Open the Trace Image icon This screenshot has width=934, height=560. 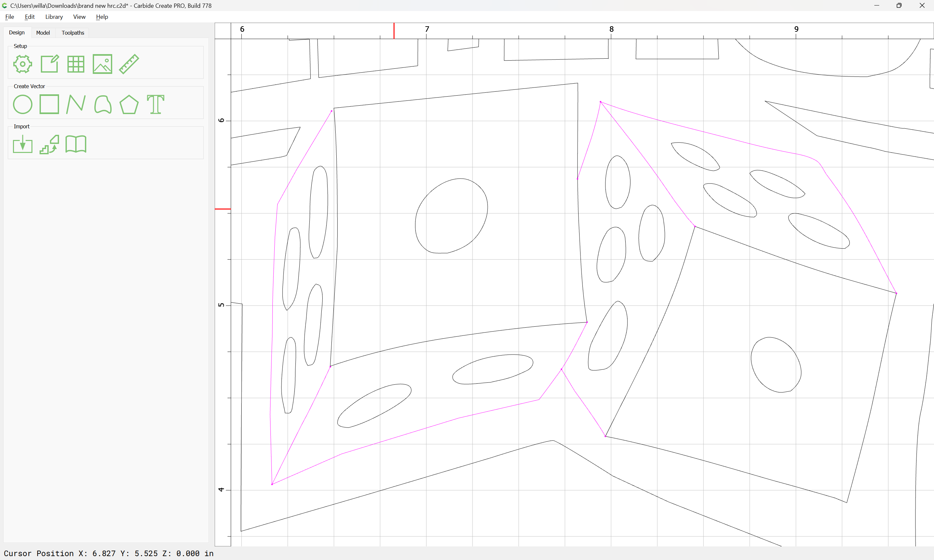click(x=49, y=144)
